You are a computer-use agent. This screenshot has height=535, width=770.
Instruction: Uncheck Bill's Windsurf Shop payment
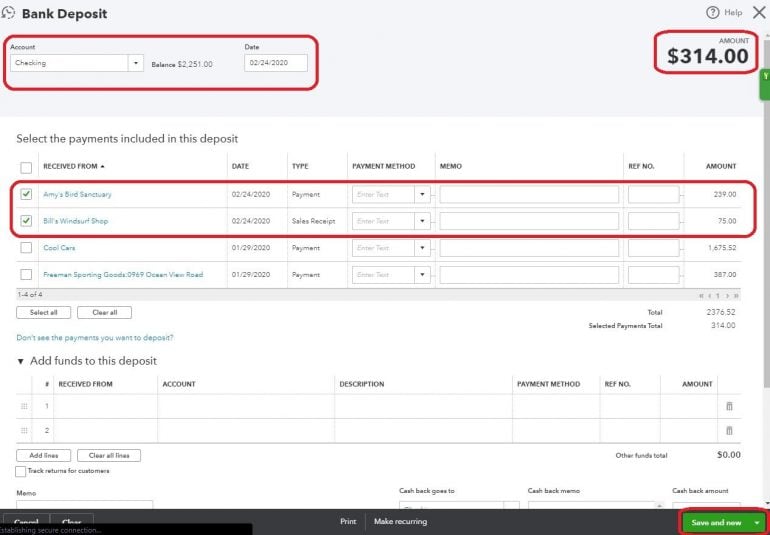coord(26,221)
